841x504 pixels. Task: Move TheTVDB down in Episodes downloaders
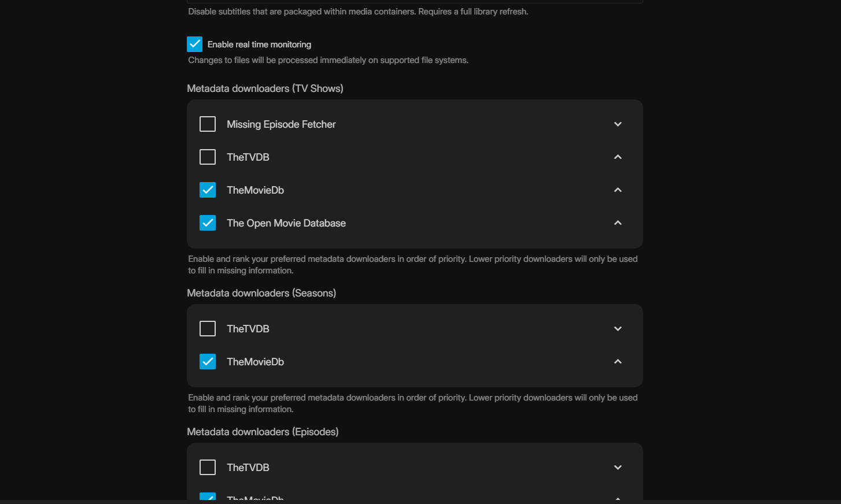pyautogui.click(x=618, y=468)
